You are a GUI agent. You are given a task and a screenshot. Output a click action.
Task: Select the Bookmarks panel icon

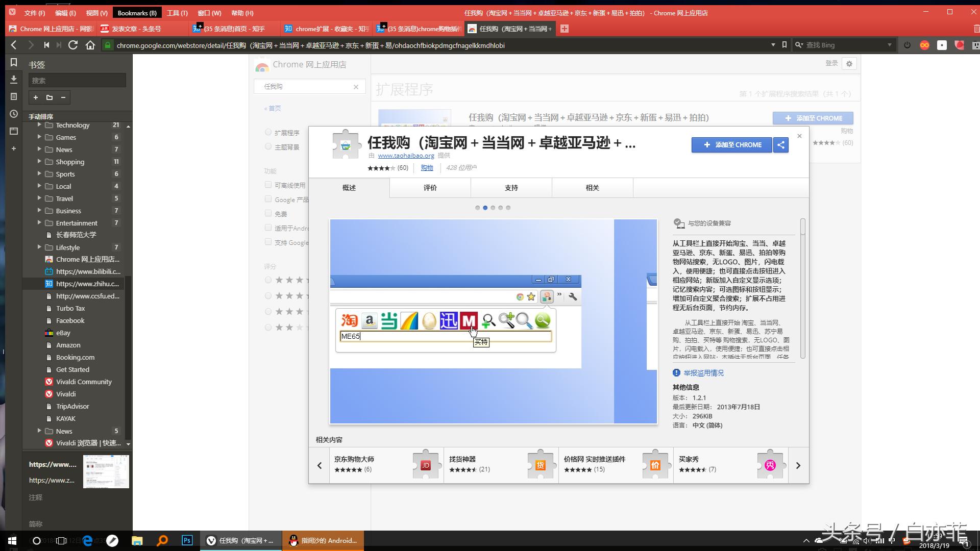coord(14,62)
